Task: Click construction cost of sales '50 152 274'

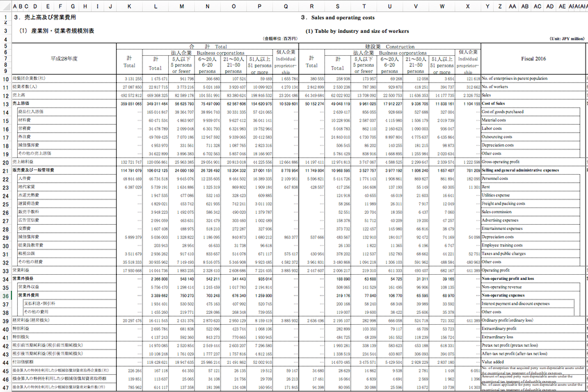Action: pyautogui.click(x=312, y=103)
